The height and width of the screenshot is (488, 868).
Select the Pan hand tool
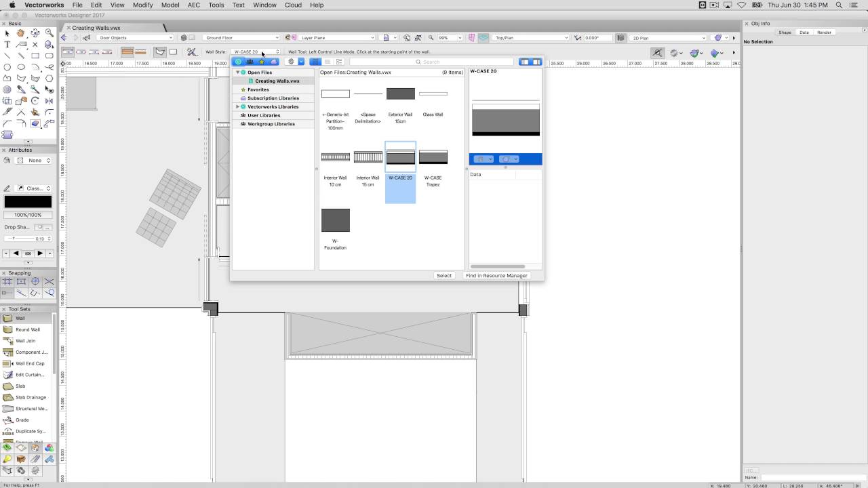click(21, 33)
